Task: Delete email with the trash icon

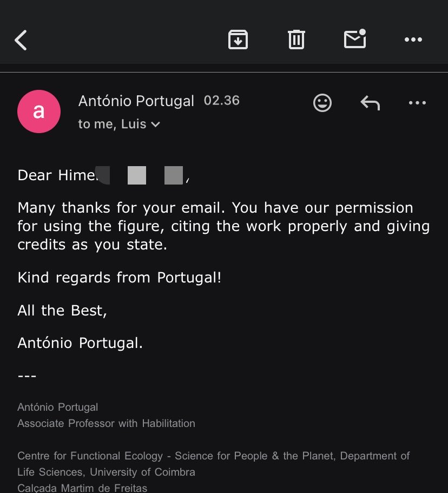Action: pos(296,40)
